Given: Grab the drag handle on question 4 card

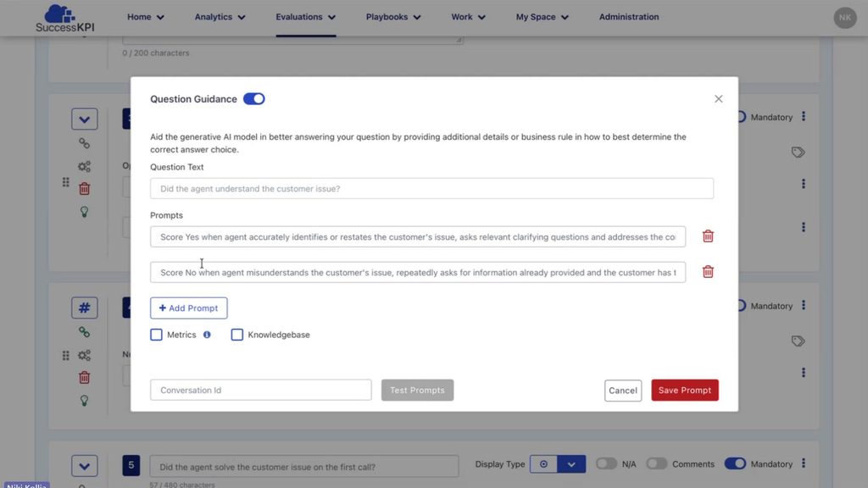Looking at the screenshot, I should [66, 355].
